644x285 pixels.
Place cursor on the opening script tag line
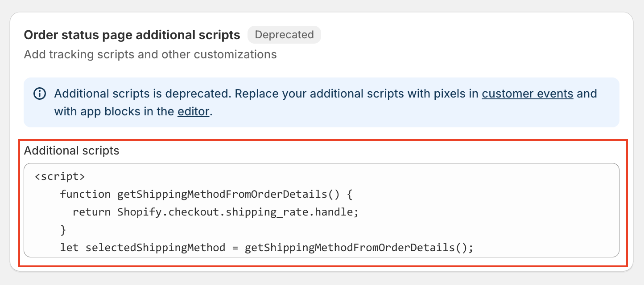pyautogui.click(x=60, y=176)
